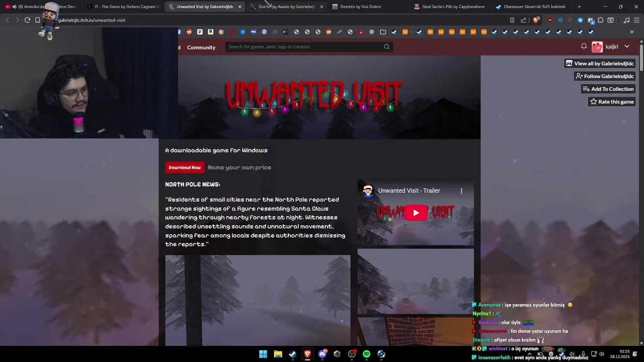Open the browser hamburger menu
Viewport: 644px width, 362px height.
(x=636, y=20)
